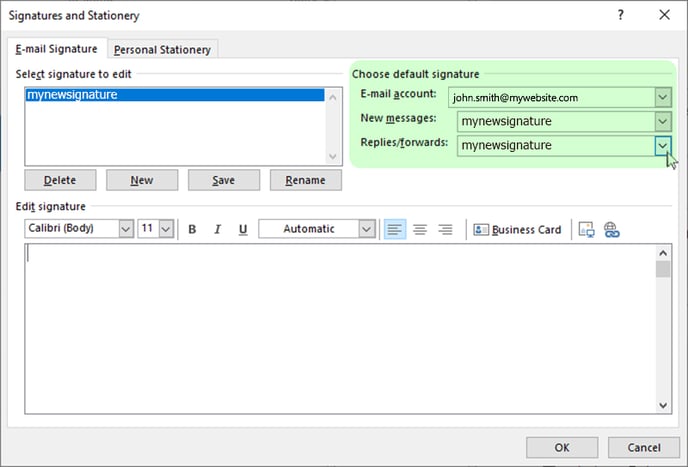This screenshot has height=467, width=688.
Task: Expand the New messages signature dropdown
Action: click(663, 122)
